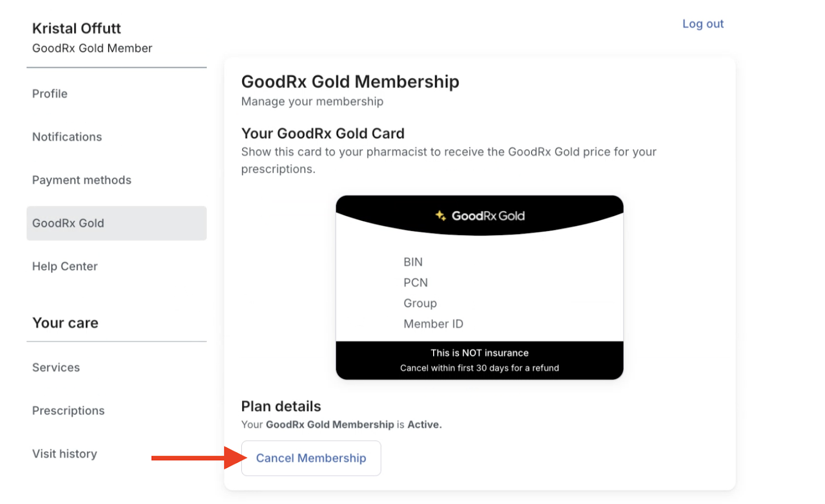The image size is (825, 504).
Task: Click the BIN row on the card
Action: (x=412, y=262)
